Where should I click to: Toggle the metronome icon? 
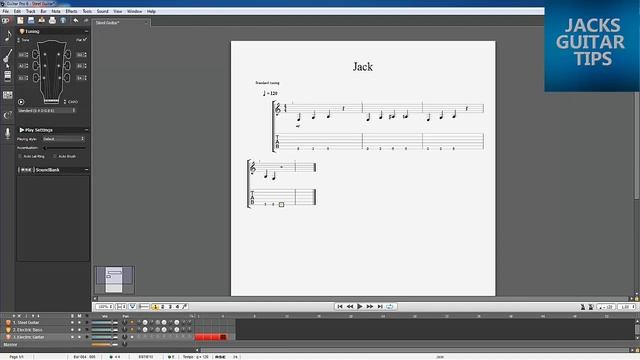coord(583,307)
